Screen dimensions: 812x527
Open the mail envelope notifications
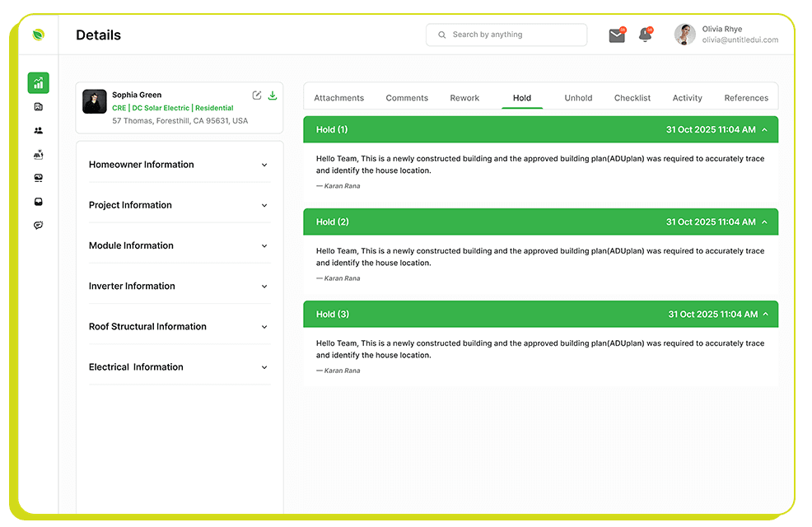[x=617, y=35]
